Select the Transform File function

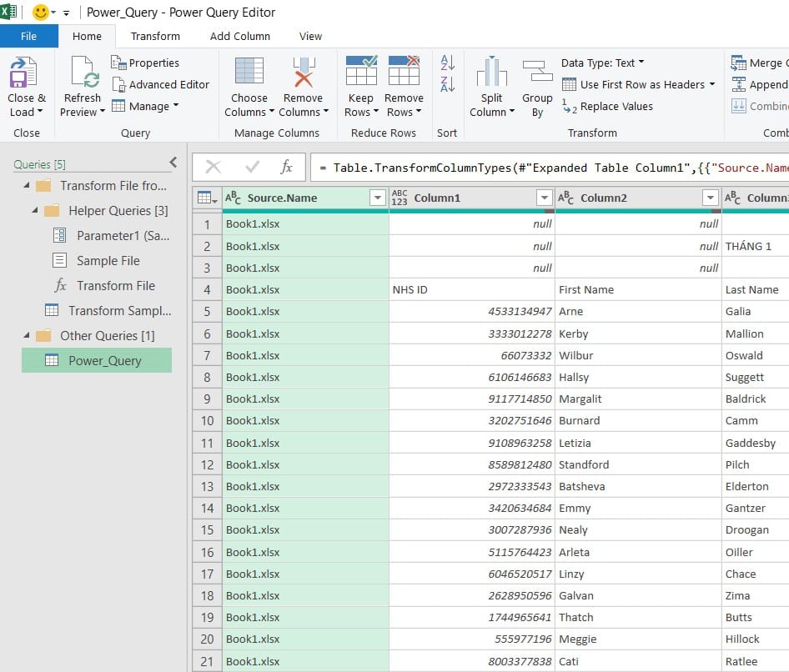click(x=104, y=286)
